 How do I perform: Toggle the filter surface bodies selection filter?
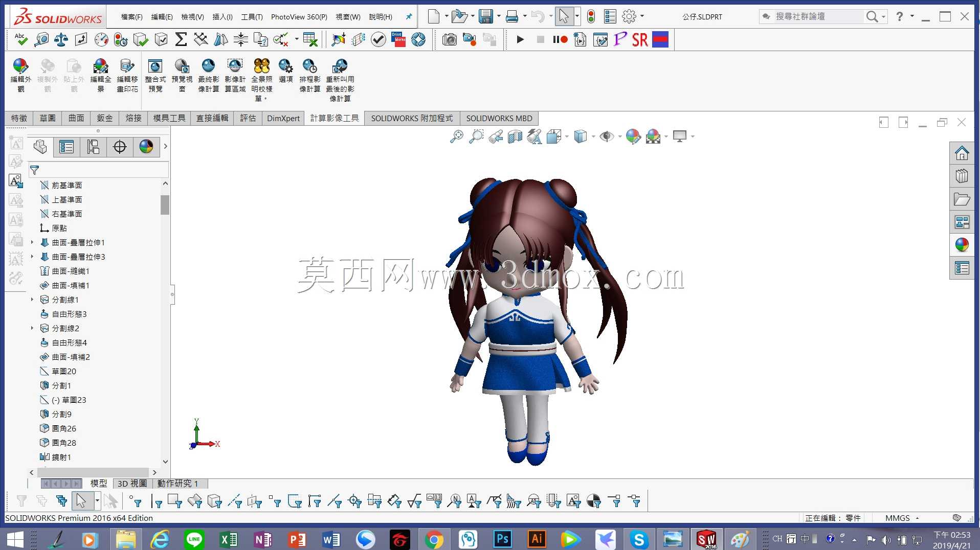[195, 501]
